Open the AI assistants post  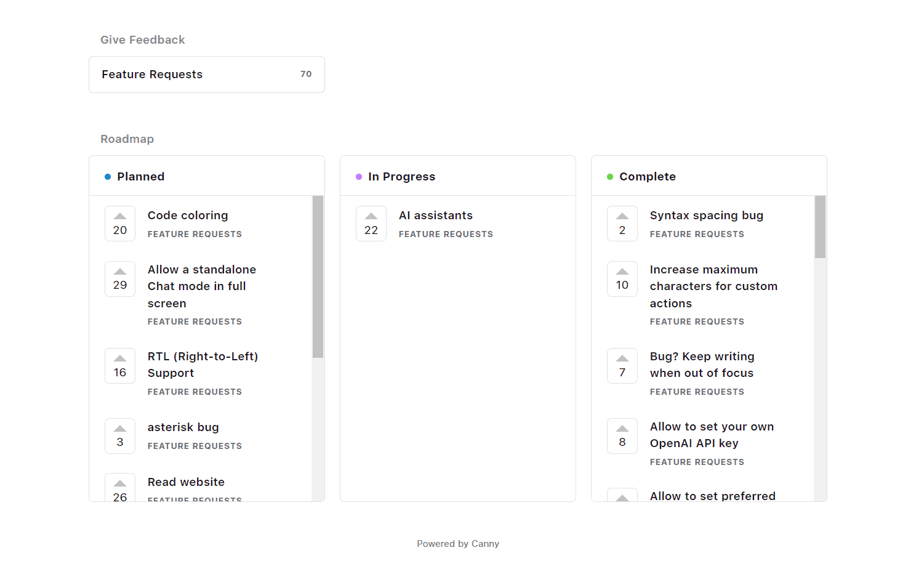click(436, 216)
